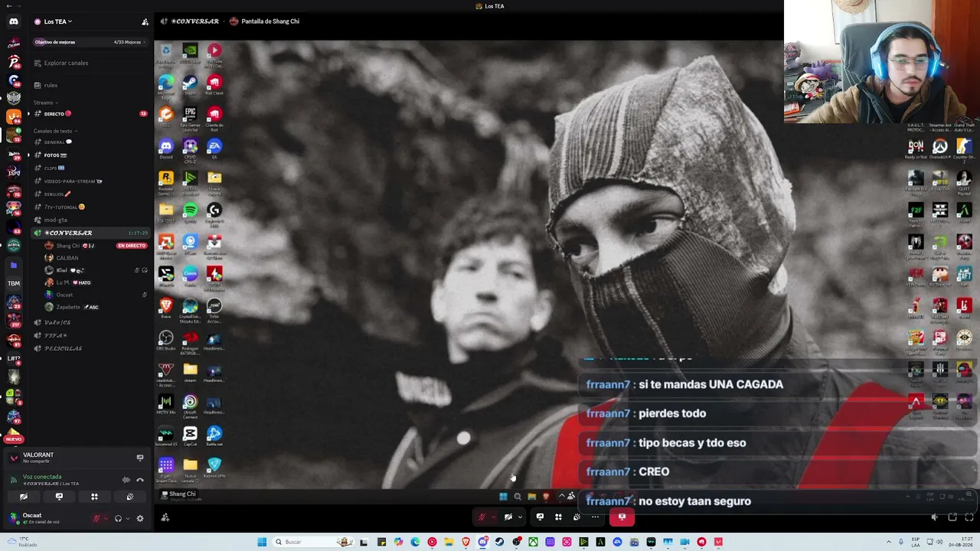Collapse the Streams category

(x=45, y=103)
